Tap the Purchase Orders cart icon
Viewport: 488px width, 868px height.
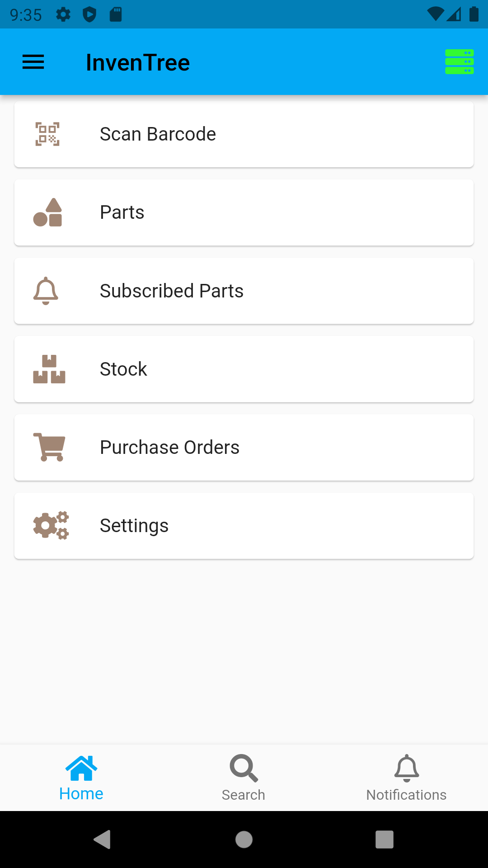coord(49,447)
